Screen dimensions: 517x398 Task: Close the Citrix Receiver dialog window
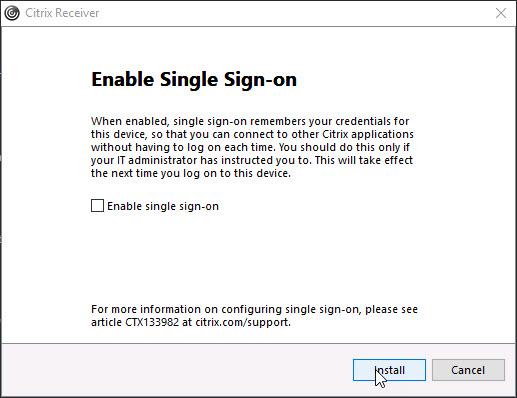(x=501, y=13)
